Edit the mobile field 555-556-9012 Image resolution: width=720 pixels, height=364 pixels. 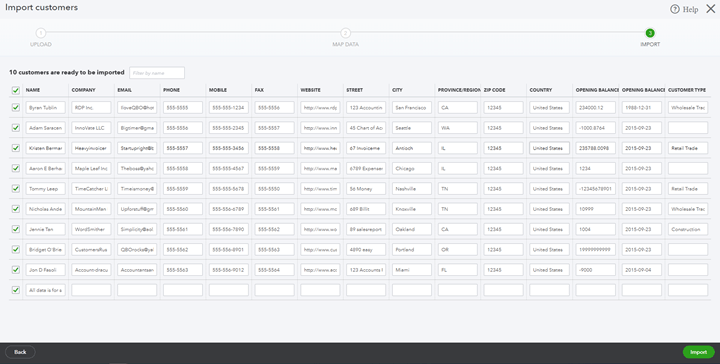229,270
